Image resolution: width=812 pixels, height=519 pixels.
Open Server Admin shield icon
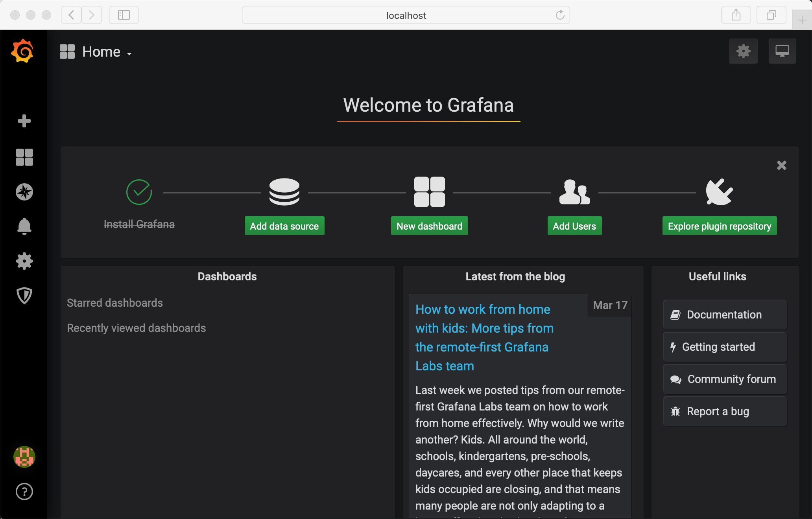(24, 296)
